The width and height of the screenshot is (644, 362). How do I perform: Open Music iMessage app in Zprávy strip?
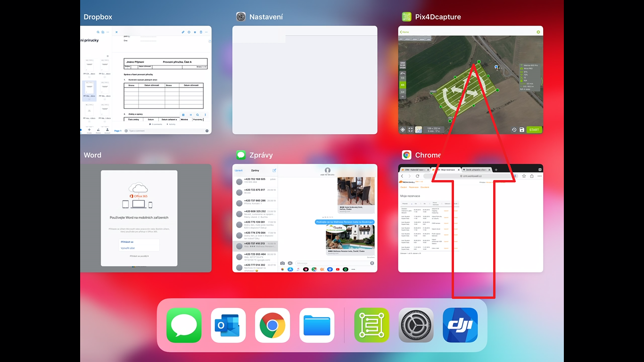298,269
